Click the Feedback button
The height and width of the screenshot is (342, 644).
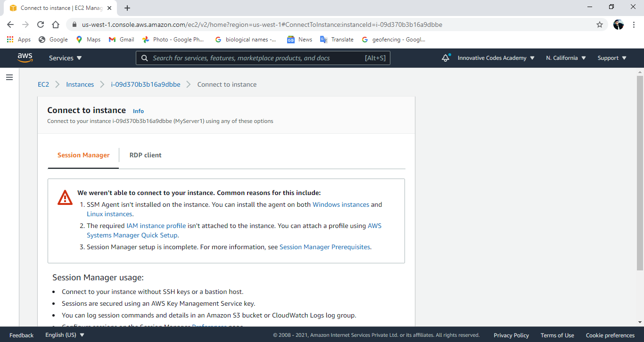coord(21,335)
